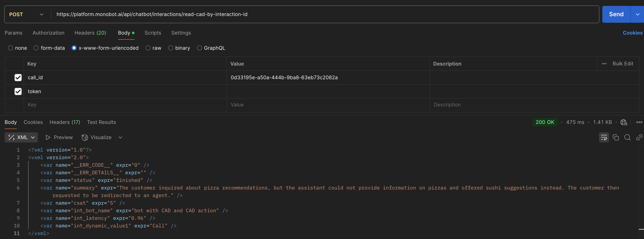Click the summary var line in response
644x239 pixels.
coord(330,191)
